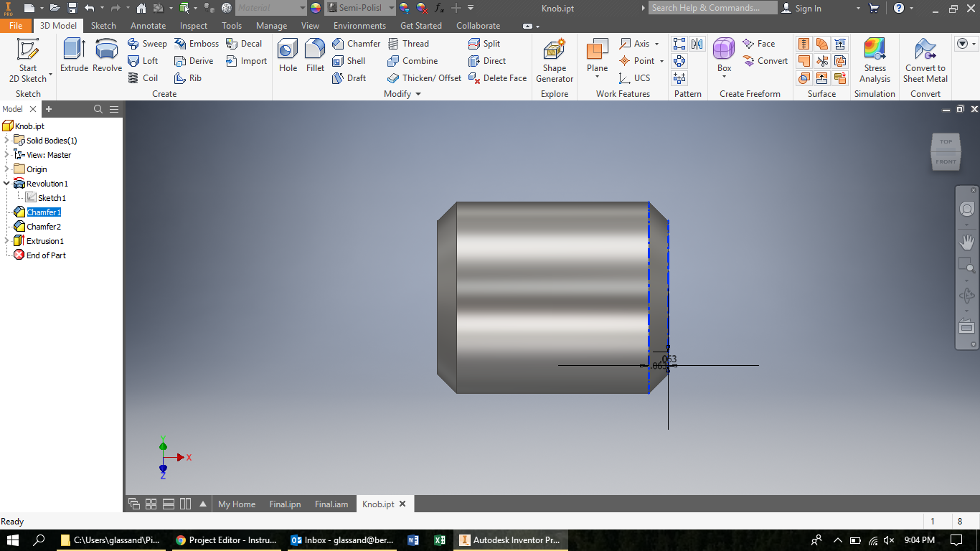Select the Thread tool

point(408,44)
